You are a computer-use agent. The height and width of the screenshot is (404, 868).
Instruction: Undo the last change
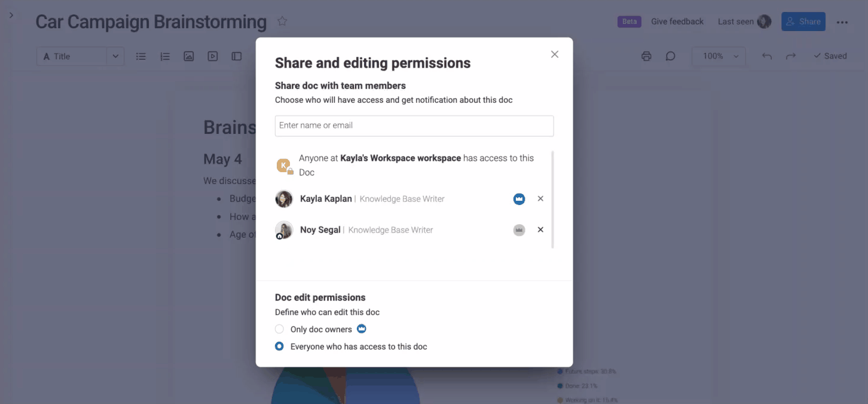767,56
